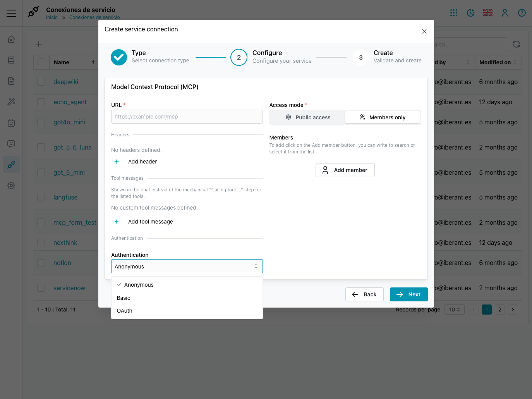Open the user profile icon

click(x=505, y=13)
